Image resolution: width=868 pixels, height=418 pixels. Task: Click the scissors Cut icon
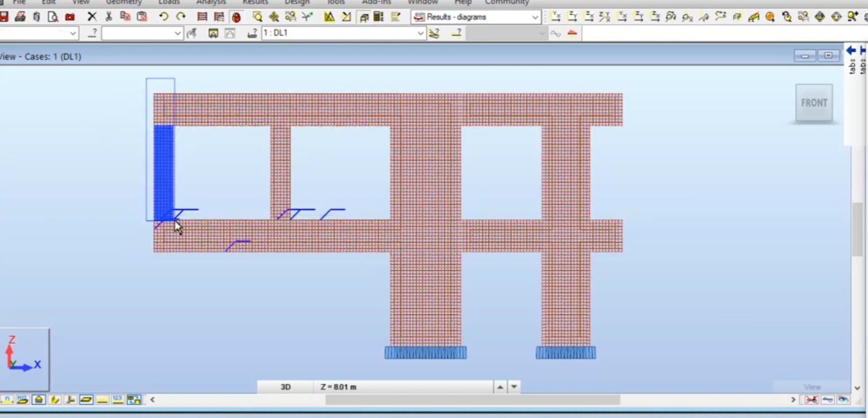pos(109,17)
